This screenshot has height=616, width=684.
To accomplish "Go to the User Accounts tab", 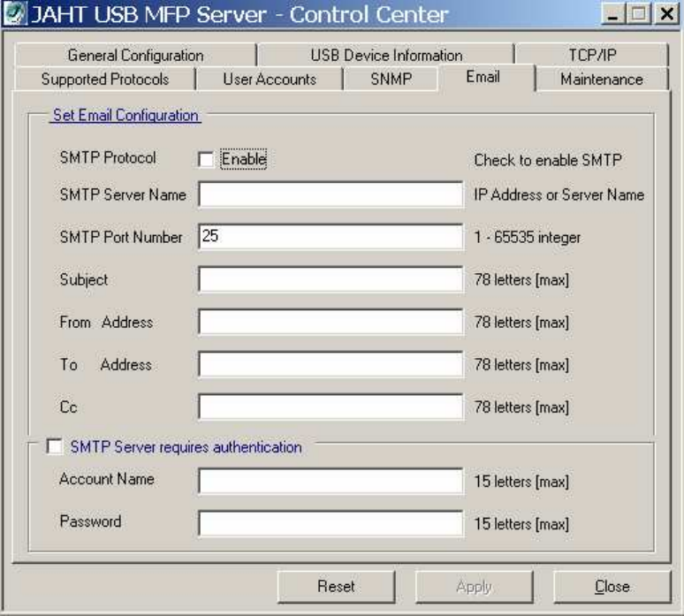I will (x=270, y=80).
